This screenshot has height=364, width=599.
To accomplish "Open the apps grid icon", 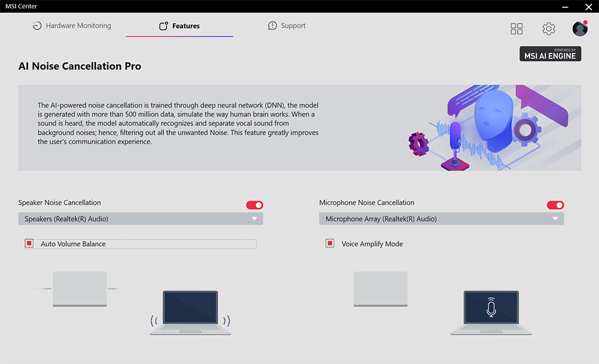I will (517, 29).
